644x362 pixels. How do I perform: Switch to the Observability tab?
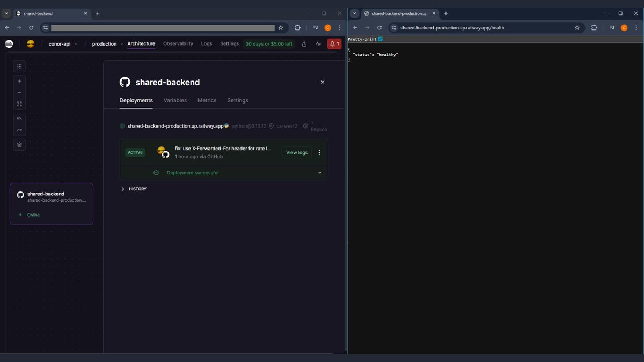pyautogui.click(x=178, y=44)
